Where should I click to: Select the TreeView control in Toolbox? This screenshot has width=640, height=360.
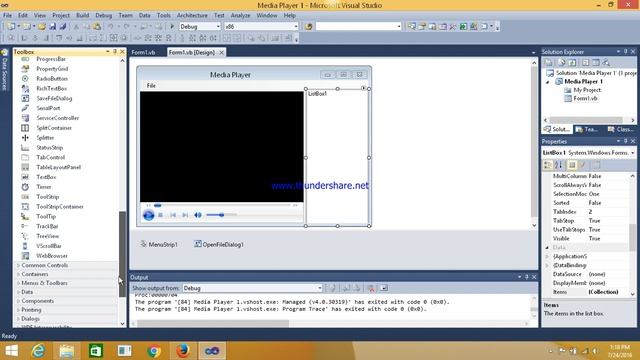pos(47,236)
